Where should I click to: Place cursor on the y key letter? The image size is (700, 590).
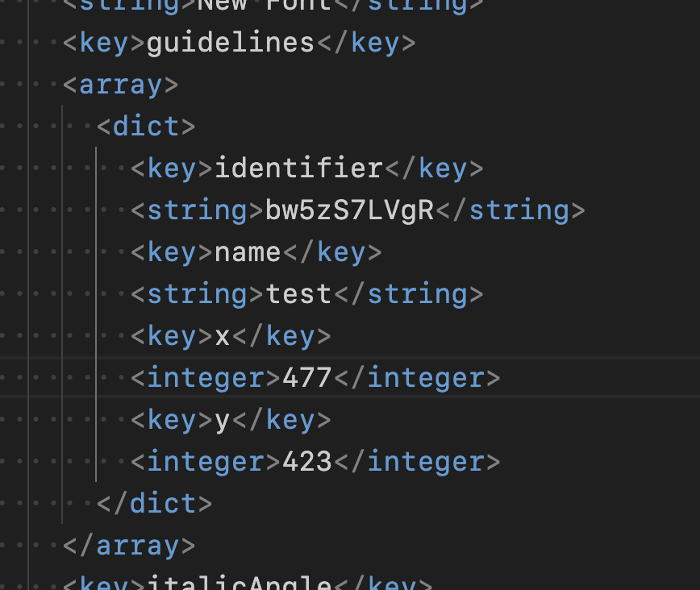[223, 420]
